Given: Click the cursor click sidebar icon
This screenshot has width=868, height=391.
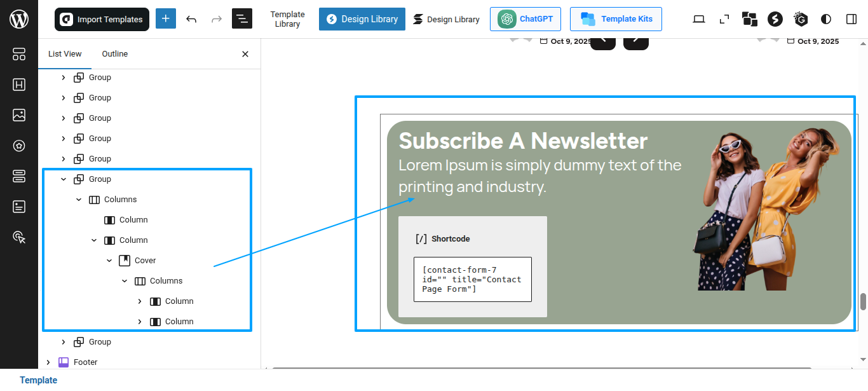Looking at the screenshot, I should click(19, 237).
